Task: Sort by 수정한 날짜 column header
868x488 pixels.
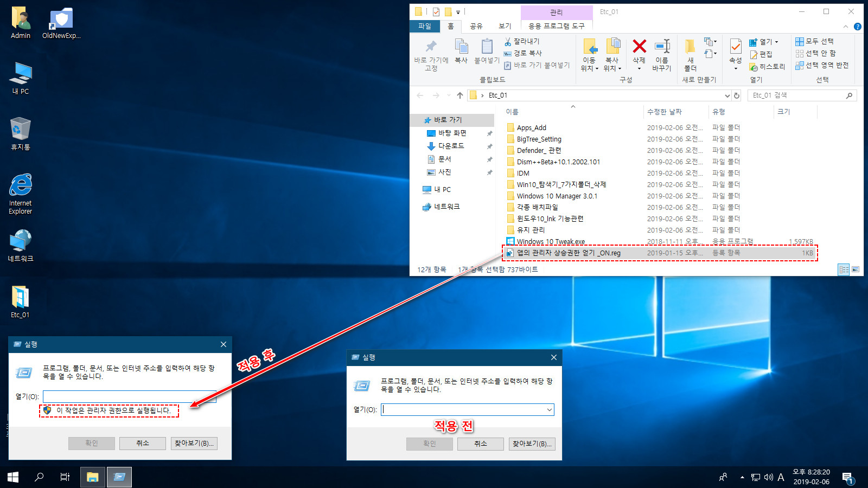Action: [675, 112]
